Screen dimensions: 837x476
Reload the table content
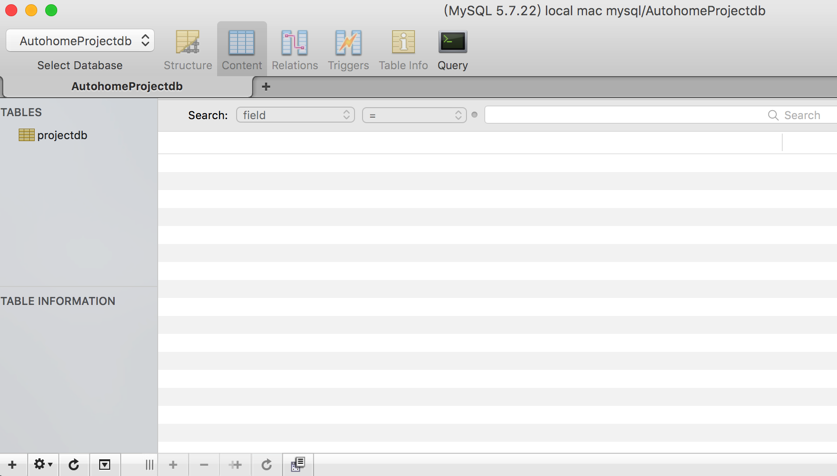266,465
